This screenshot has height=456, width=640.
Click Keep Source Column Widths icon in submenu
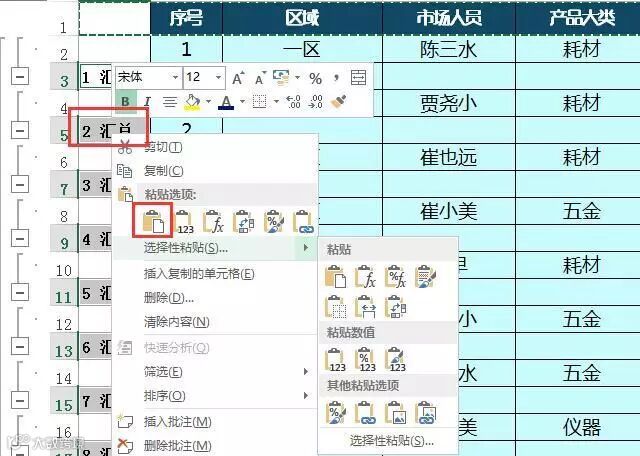(365, 307)
